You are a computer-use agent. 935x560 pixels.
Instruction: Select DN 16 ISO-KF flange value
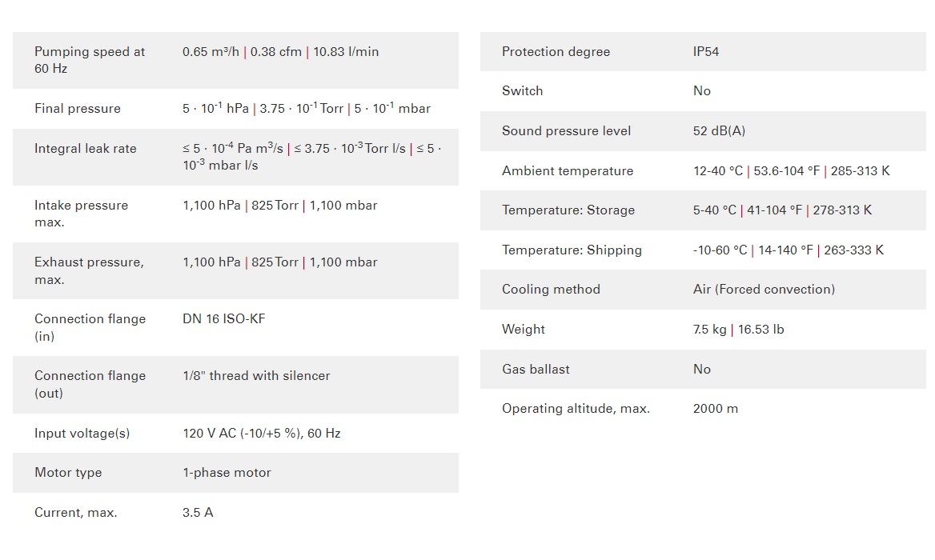tap(223, 318)
